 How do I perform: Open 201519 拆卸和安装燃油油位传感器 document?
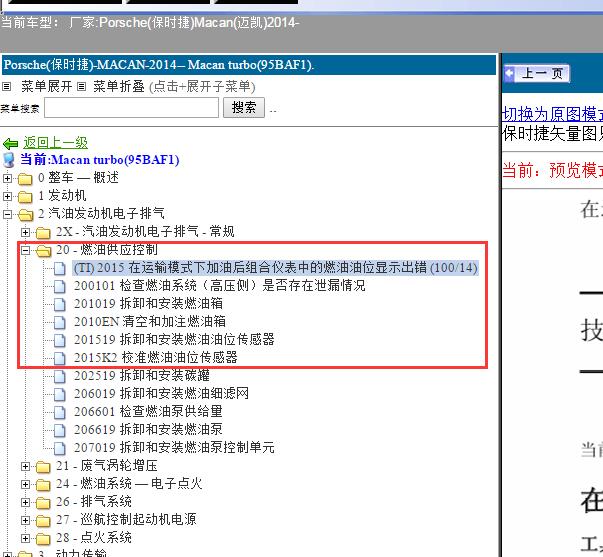coord(174,340)
